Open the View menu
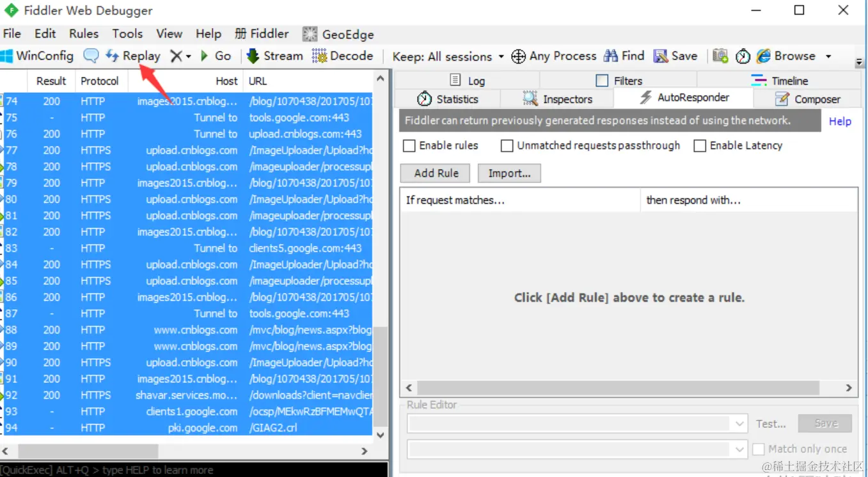 [169, 34]
